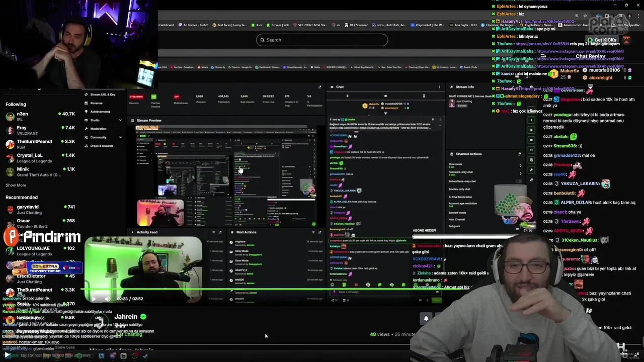
Task: Open Jahrein channel name link
Action: (x=126, y=317)
